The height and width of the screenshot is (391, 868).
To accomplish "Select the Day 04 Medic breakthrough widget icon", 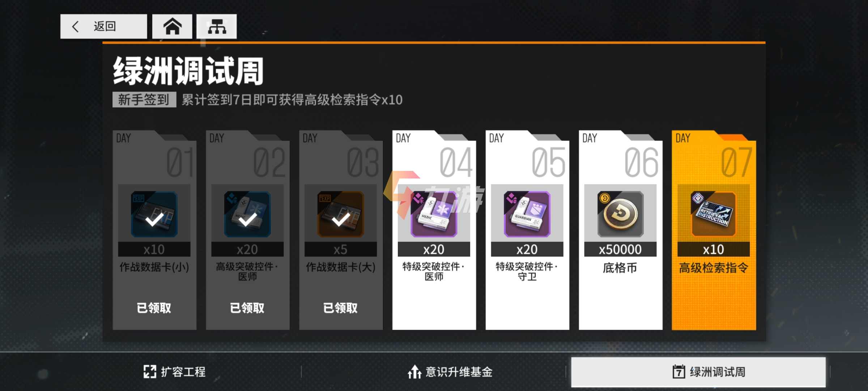I will [x=434, y=214].
